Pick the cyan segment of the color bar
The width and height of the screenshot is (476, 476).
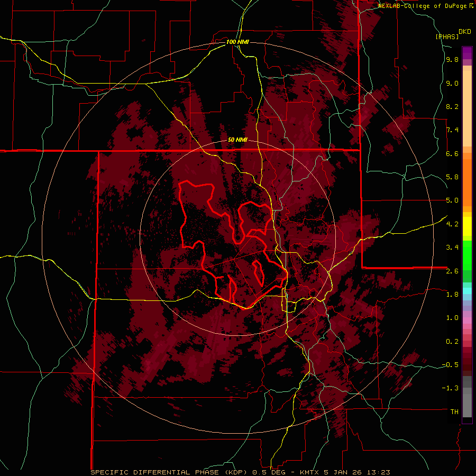pyautogui.click(x=467, y=291)
